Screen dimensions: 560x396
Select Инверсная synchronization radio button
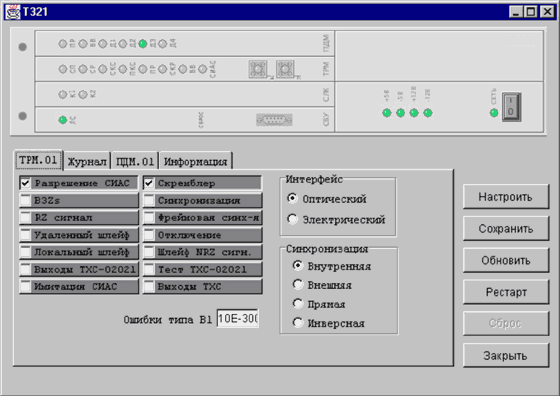click(x=298, y=322)
